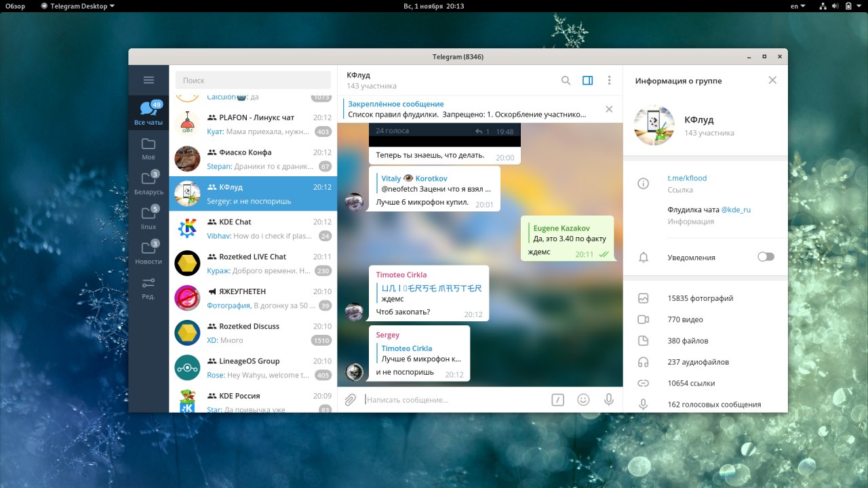Click the photos icon in info panel

point(644,298)
